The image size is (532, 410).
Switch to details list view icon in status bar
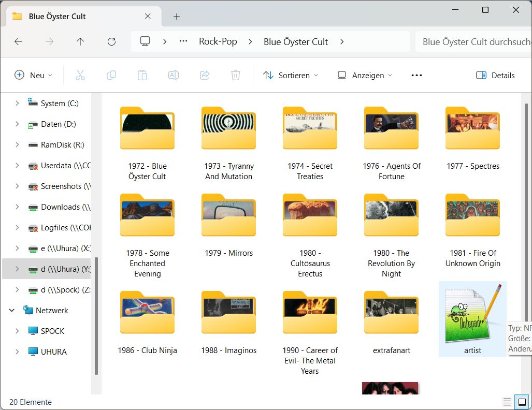pyautogui.click(x=507, y=402)
